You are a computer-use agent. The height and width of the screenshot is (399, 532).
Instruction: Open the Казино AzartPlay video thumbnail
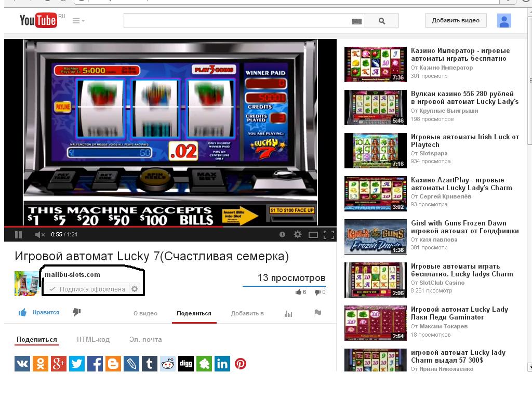[x=375, y=194]
